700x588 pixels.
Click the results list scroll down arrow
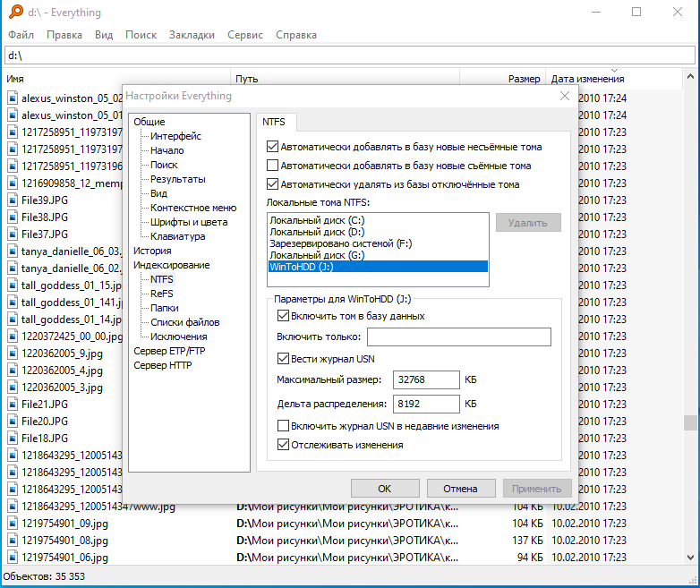click(690, 558)
